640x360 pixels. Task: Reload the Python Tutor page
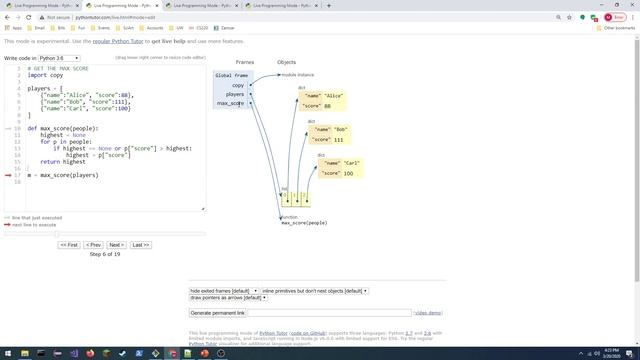29,18
